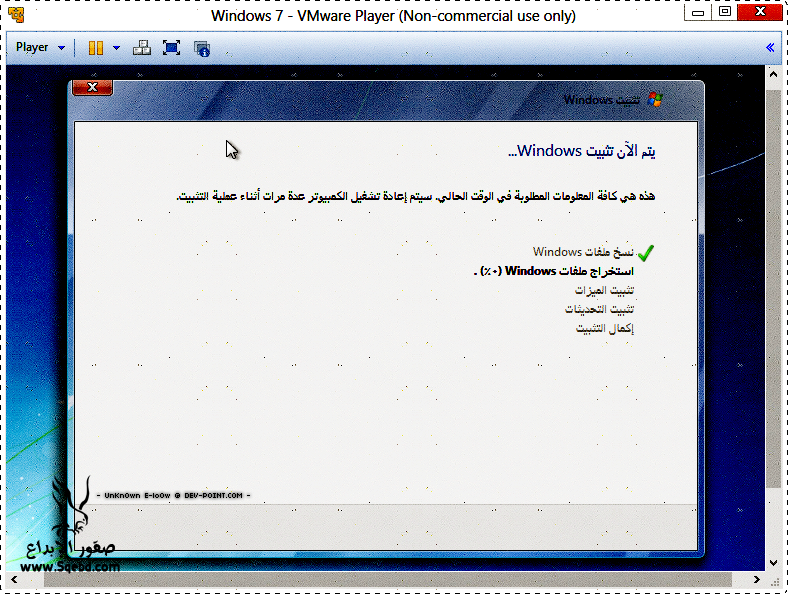Maximize the VMware Player window
Screen dimensions: 788x594
[x=724, y=13]
